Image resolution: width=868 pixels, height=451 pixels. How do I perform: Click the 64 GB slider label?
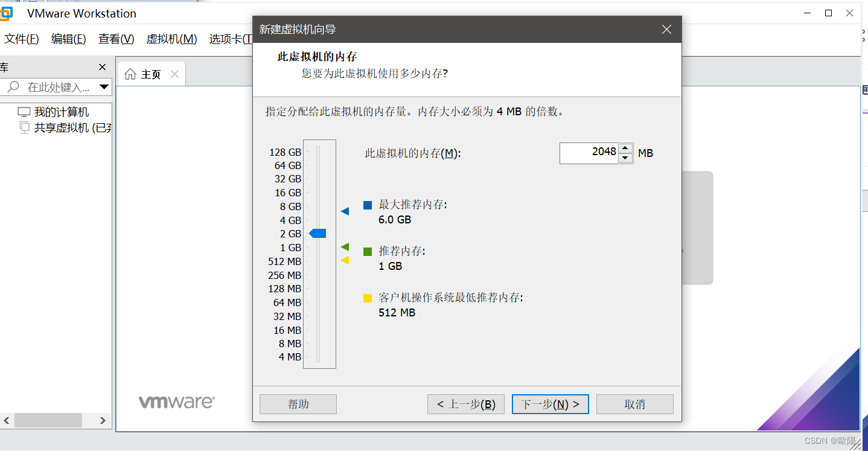[x=287, y=165]
